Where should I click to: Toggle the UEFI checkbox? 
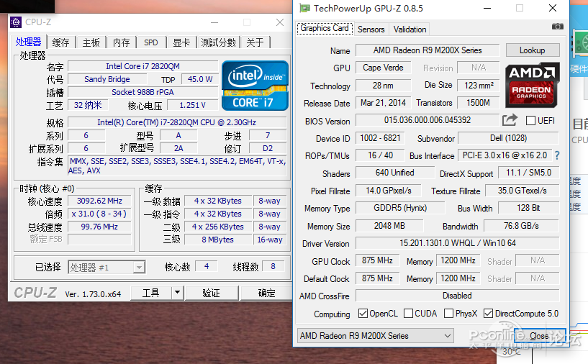530,121
